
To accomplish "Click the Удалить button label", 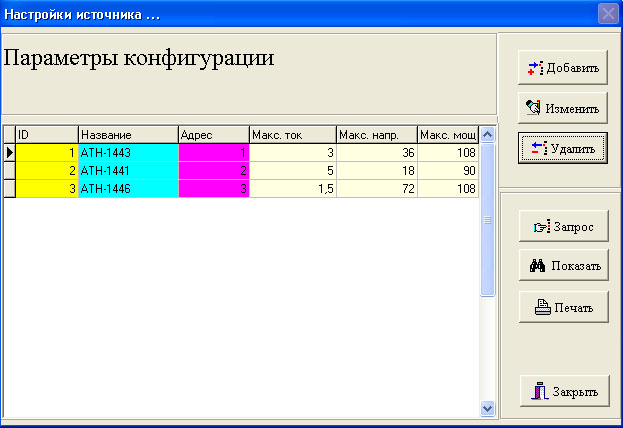I will (573, 149).
